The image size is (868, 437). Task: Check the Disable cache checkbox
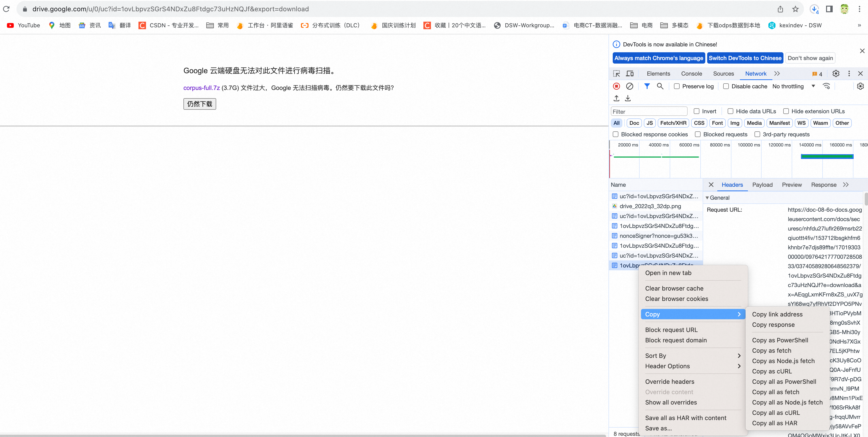click(x=726, y=86)
